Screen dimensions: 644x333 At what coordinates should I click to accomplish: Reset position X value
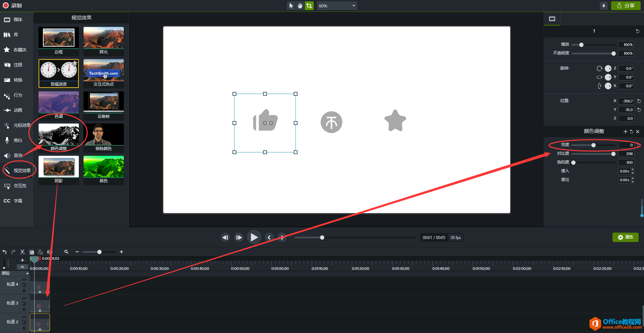point(639,101)
